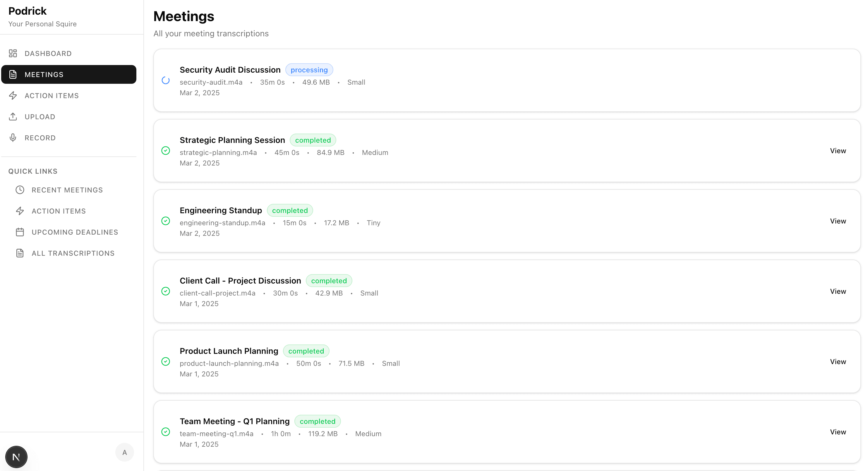Click the Action Items lightning icon in navigation
The image size is (868, 471).
point(13,95)
